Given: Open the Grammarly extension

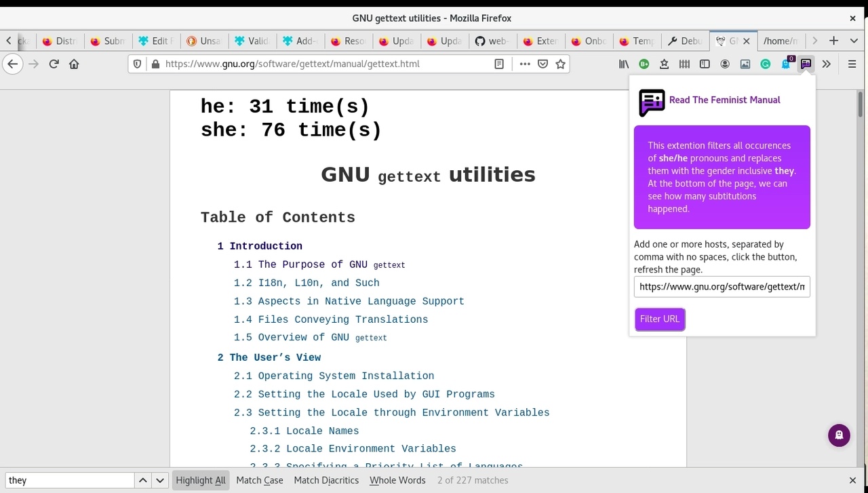Looking at the screenshot, I should (767, 64).
